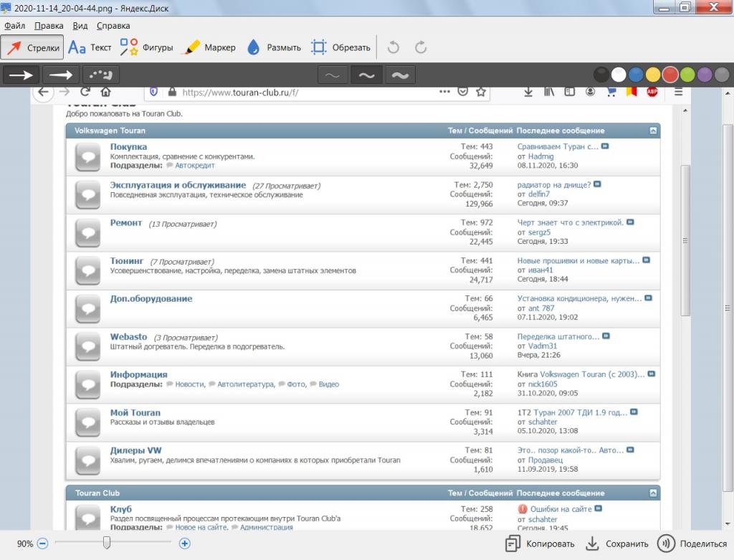Select the Blur (Размыть) tool

[274, 47]
